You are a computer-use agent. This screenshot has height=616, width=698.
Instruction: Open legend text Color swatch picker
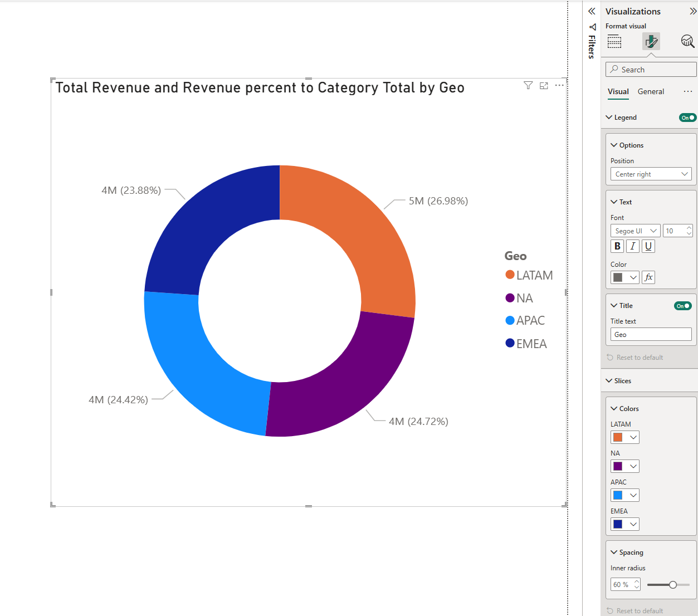click(x=625, y=277)
